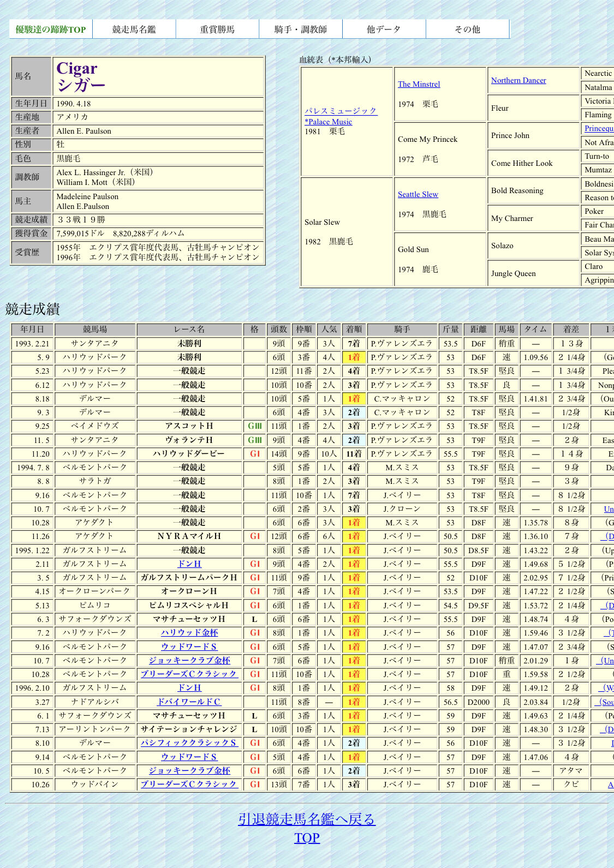
Task: Click the 着差 column header
Action: point(571,330)
